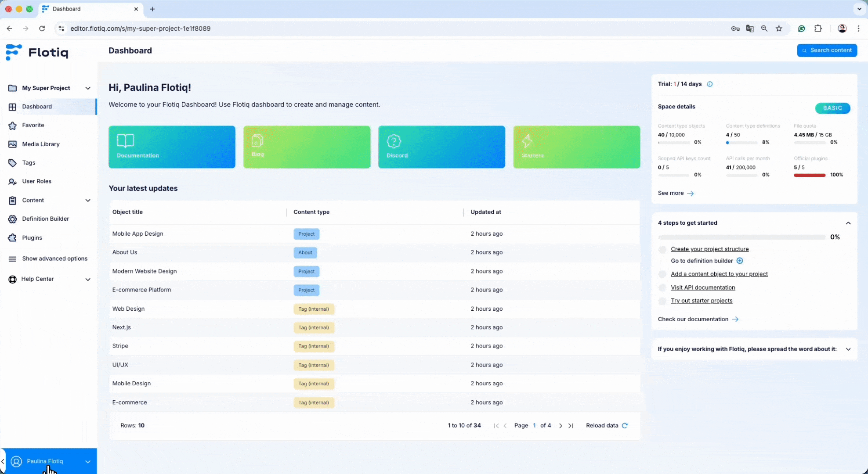The height and width of the screenshot is (474, 868).
Task: Click the Media Library sidebar icon
Action: [x=12, y=144]
